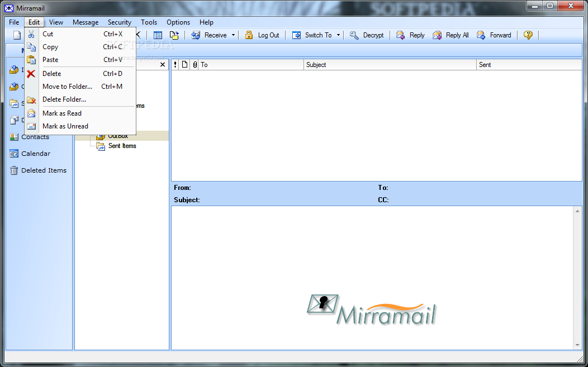Screen dimensions: 588x367
Task: Open help via question mark icon
Action: pos(528,35)
